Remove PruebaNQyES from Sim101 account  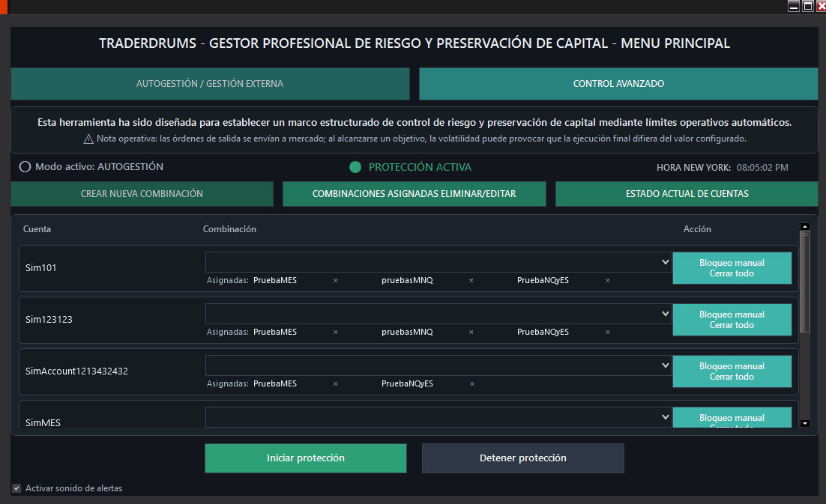607,281
